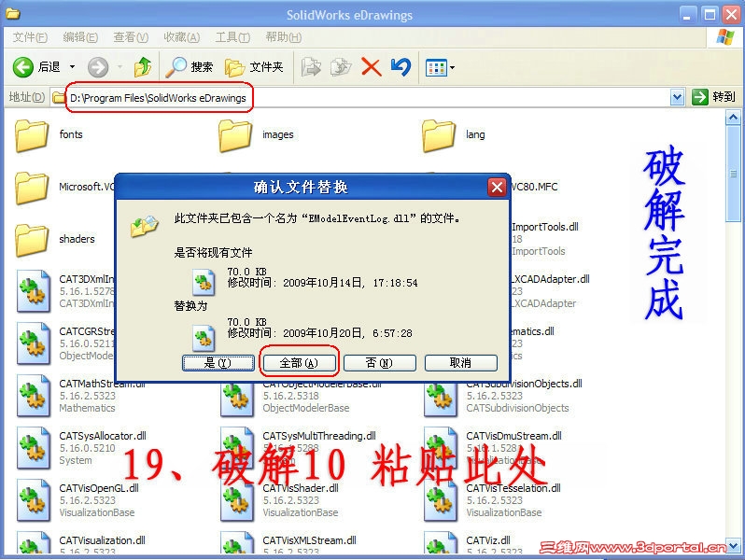This screenshot has height=560, width=745.
Task: Select the CATVisOpenGL.dll file icon
Action: pos(34,499)
